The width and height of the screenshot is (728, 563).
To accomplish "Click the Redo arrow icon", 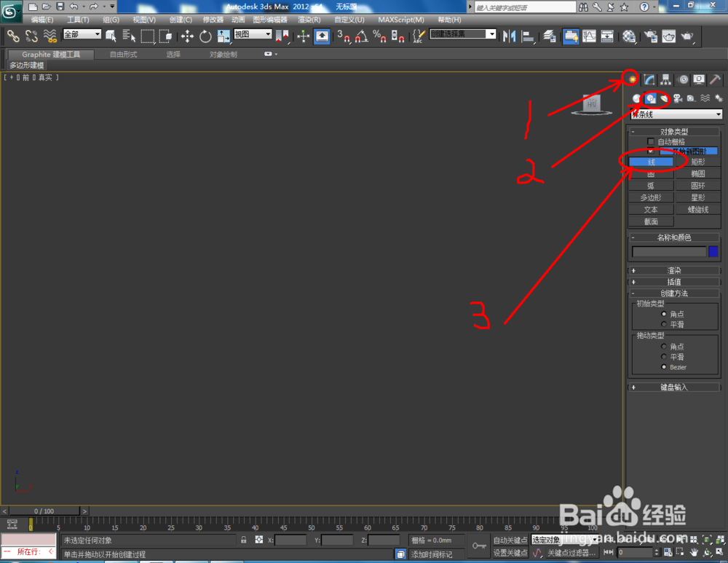I will pyautogui.click(x=94, y=7).
